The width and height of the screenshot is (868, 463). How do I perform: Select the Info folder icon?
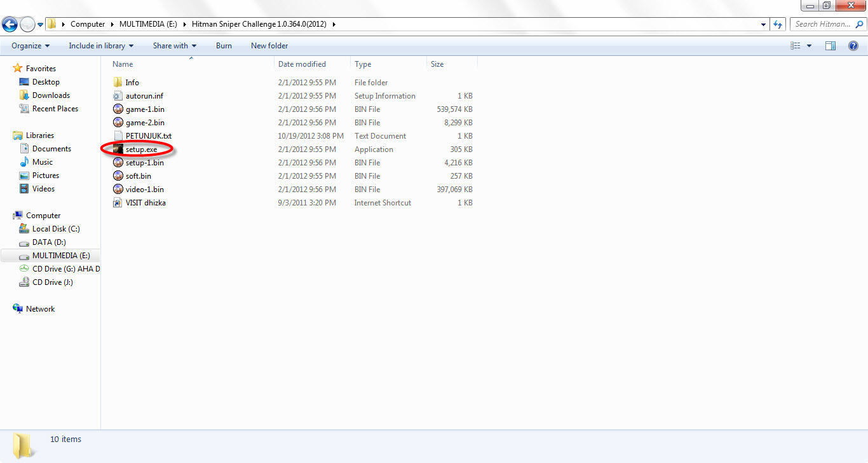click(x=118, y=83)
